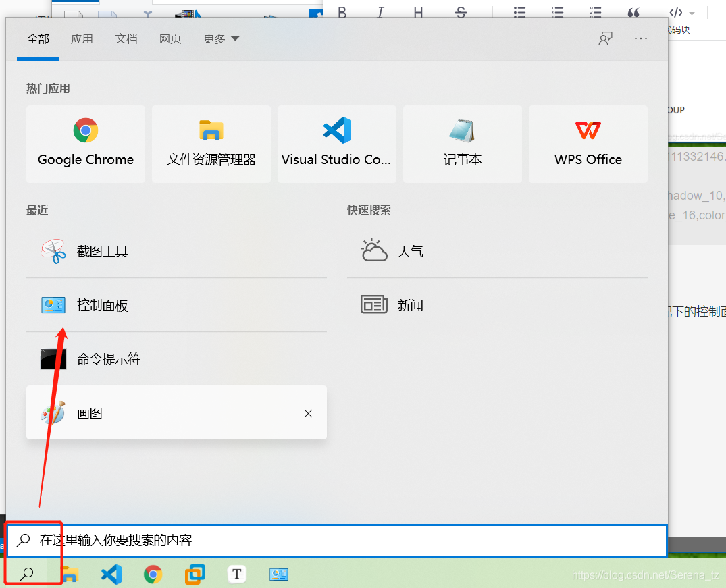
Task: Switch to 文档 search tab
Action: (x=126, y=39)
